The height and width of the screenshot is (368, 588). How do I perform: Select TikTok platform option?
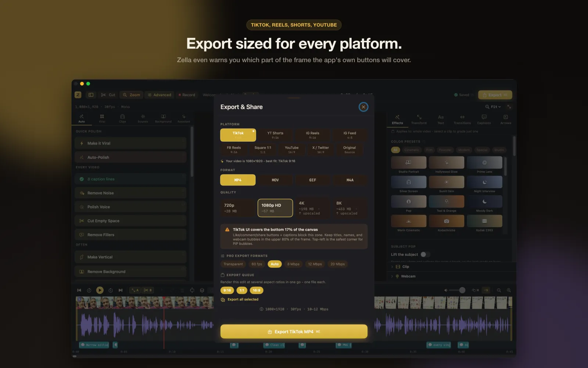click(x=238, y=135)
